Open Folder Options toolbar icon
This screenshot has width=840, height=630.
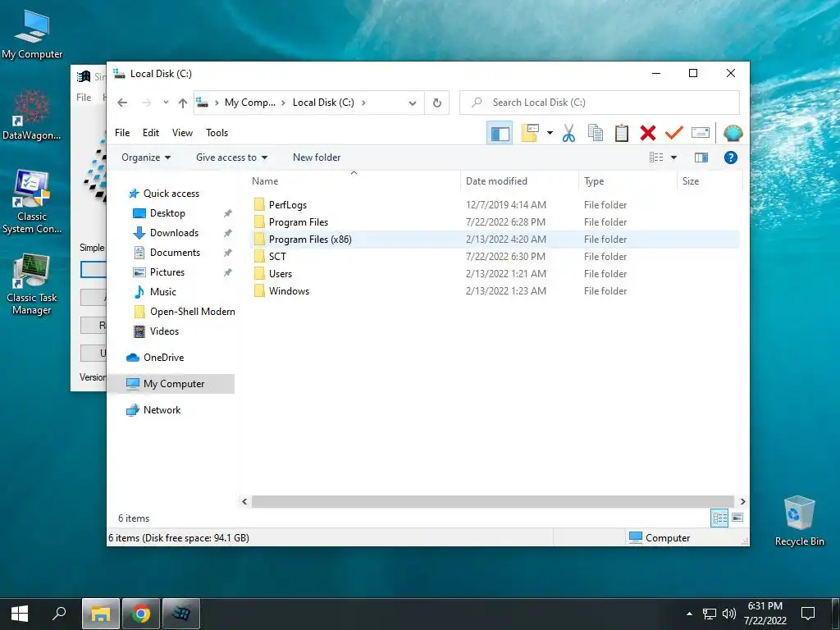(x=529, y=133)
